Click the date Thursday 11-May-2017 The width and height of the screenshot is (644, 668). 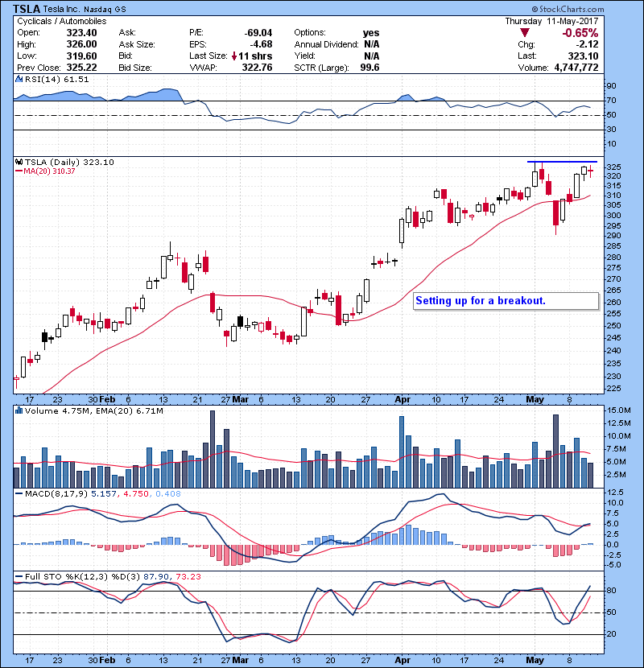[x=551, y=21]
